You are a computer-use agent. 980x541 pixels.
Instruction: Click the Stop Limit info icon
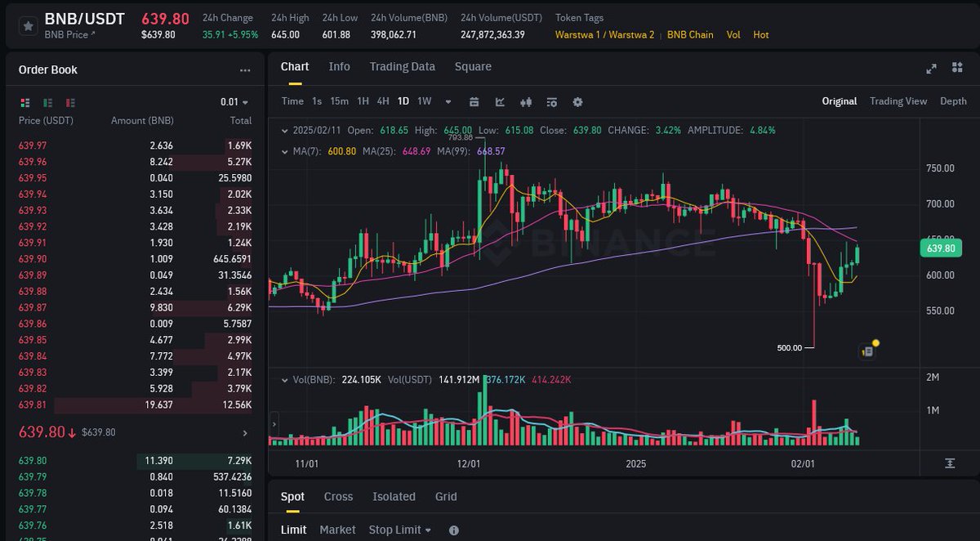(454, 530)
